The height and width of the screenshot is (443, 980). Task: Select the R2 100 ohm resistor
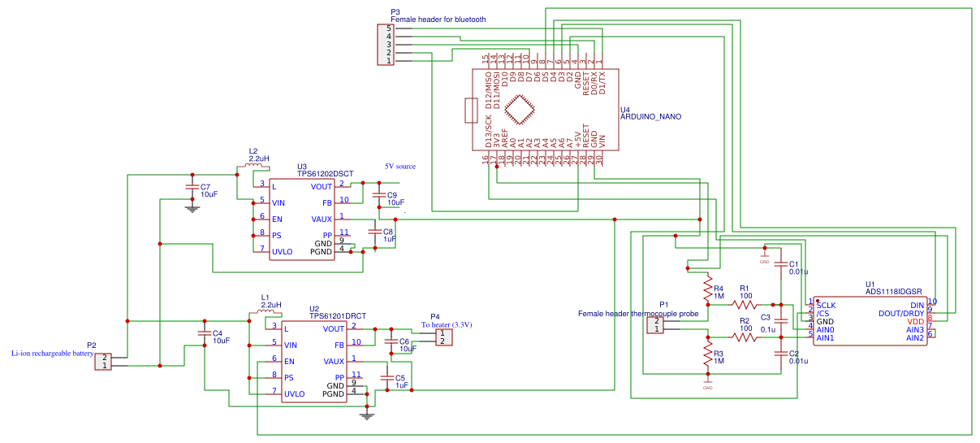coord(745,337)
